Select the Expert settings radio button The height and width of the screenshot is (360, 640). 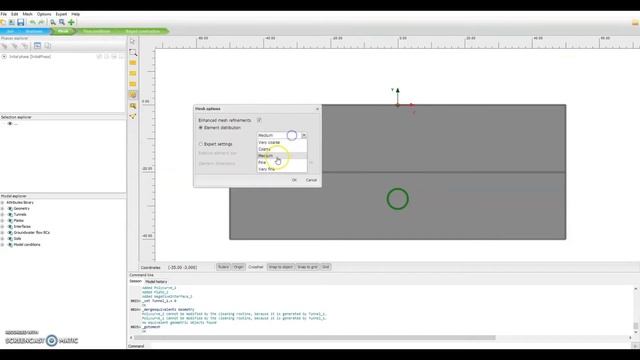pos(200,144)
